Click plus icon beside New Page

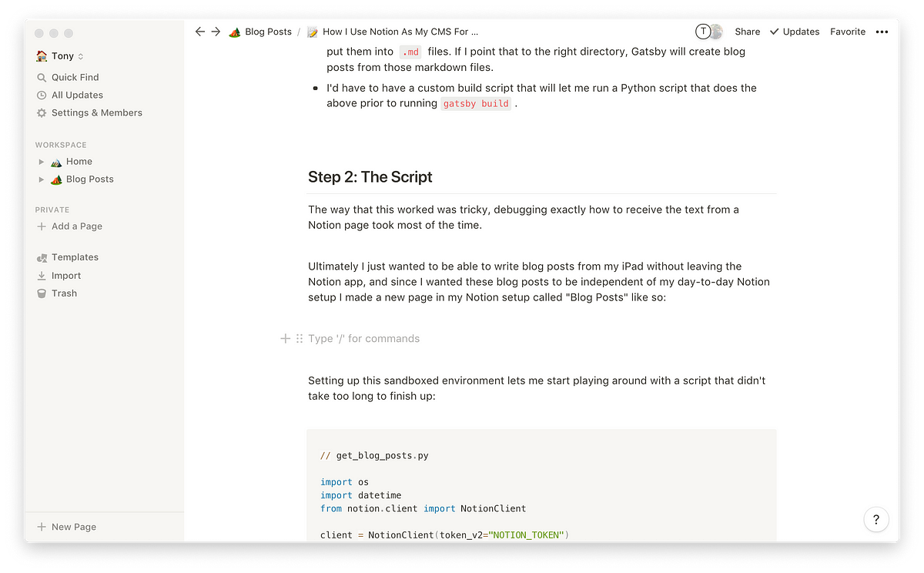[42, 527]
